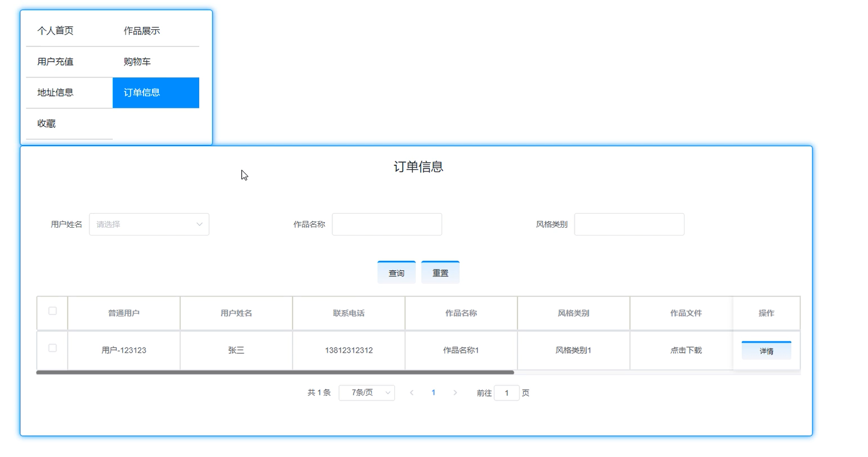This screenshot has width=868, height=457.
Task: Click the phone number 13812312312
Action: click(x=349, y=350)
